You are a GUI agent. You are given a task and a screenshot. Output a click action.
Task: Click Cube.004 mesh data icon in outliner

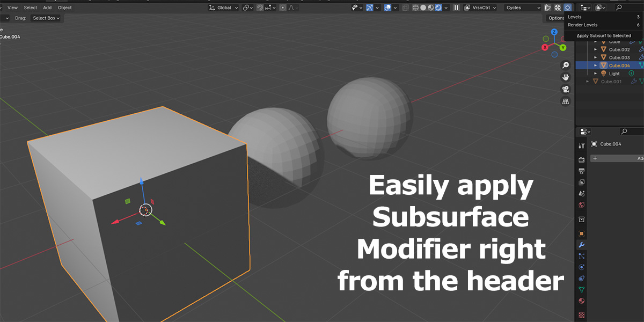tap(641, 65)
